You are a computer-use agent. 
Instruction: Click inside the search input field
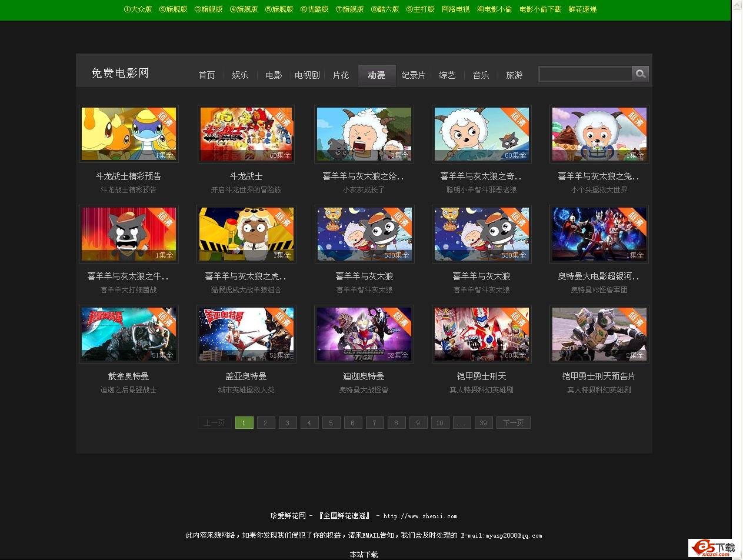click(585, 74)
